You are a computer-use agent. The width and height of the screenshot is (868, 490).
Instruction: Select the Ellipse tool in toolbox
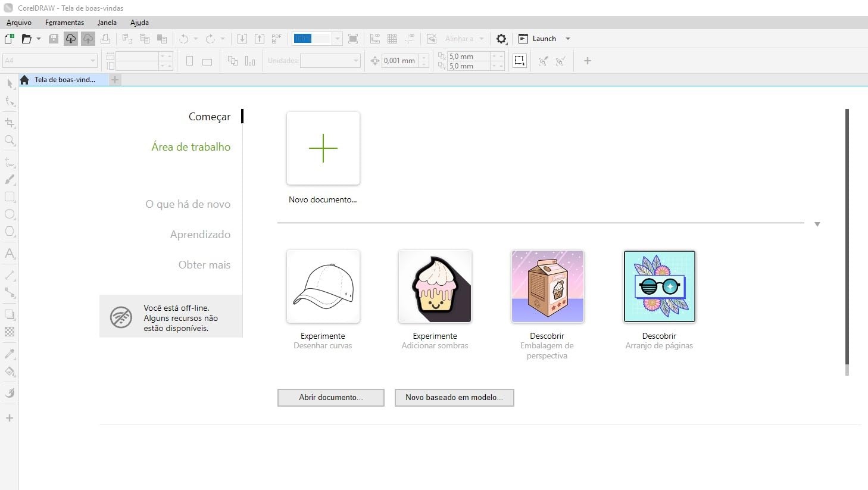coord(10,214)
